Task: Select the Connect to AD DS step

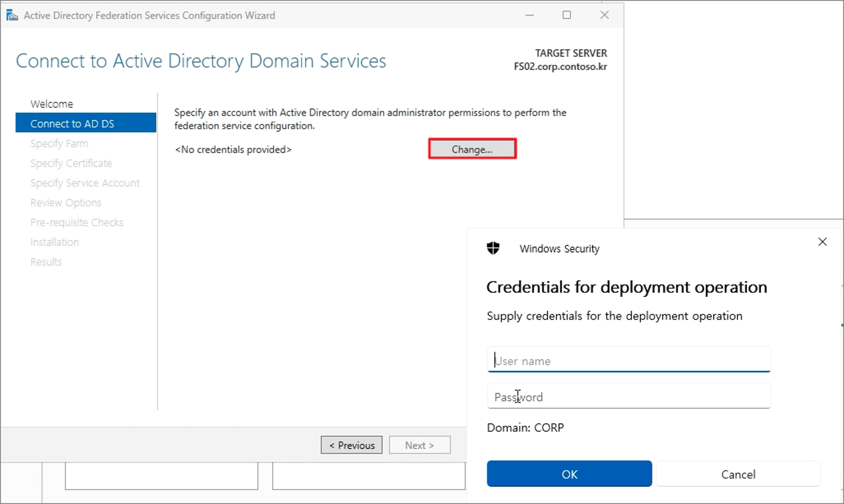Action: [72, 124]
